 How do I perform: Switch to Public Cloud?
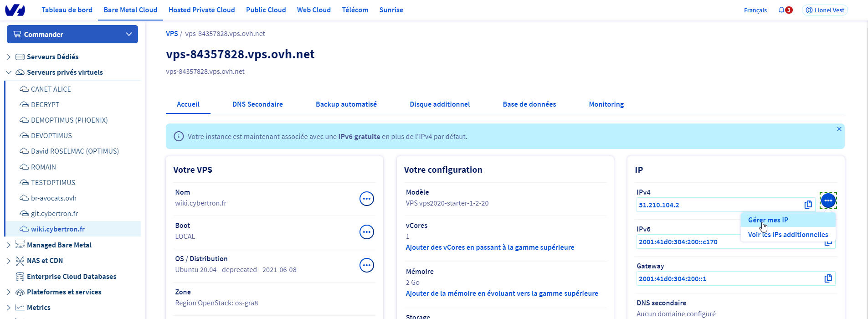[266, 10]
